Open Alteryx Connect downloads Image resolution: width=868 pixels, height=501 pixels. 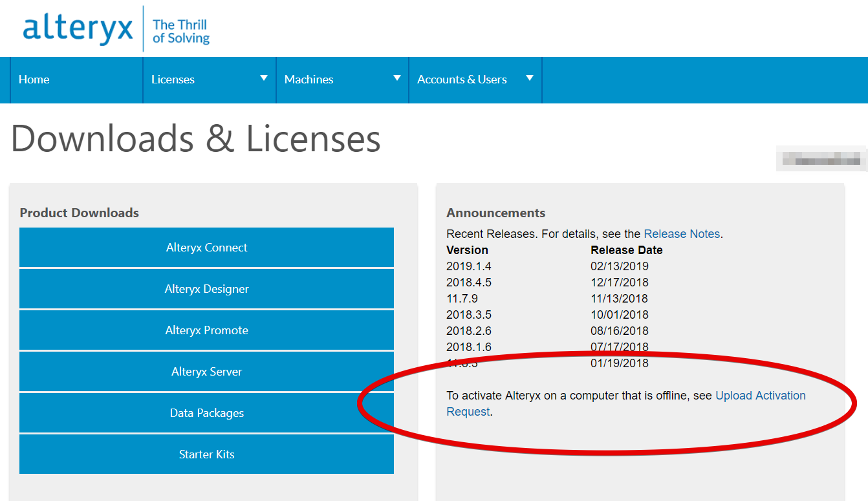tap(206, 248)
